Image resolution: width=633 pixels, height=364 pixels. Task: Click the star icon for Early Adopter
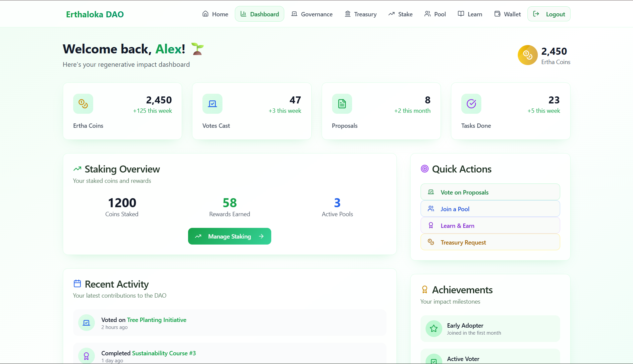[434, 329]
